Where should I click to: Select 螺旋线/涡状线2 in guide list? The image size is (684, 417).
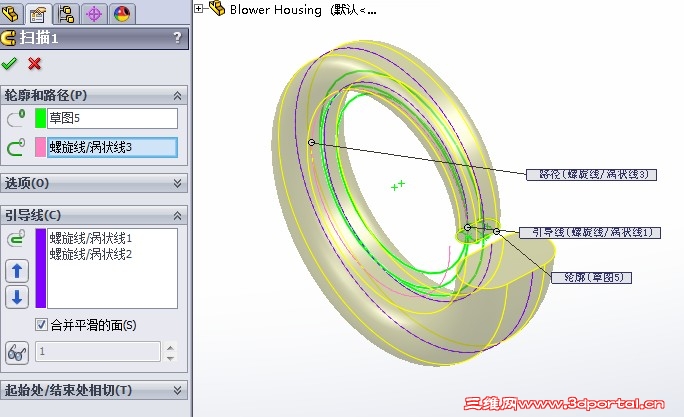(91, 254)
